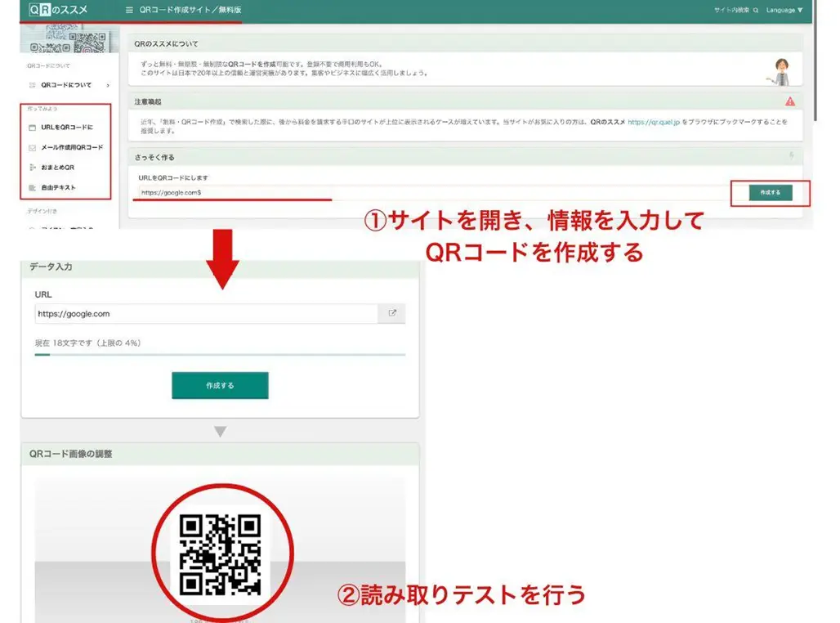Image resolution: width=840 pixels, height=623 pixels.
Task: Click the character count progress bar
Action: [x=220, y=354]
